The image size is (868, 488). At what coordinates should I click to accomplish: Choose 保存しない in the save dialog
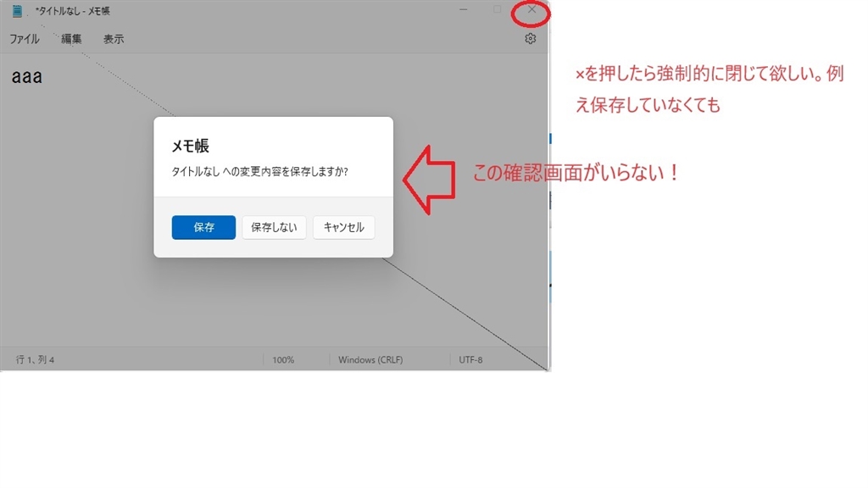[x=274, y=227]
